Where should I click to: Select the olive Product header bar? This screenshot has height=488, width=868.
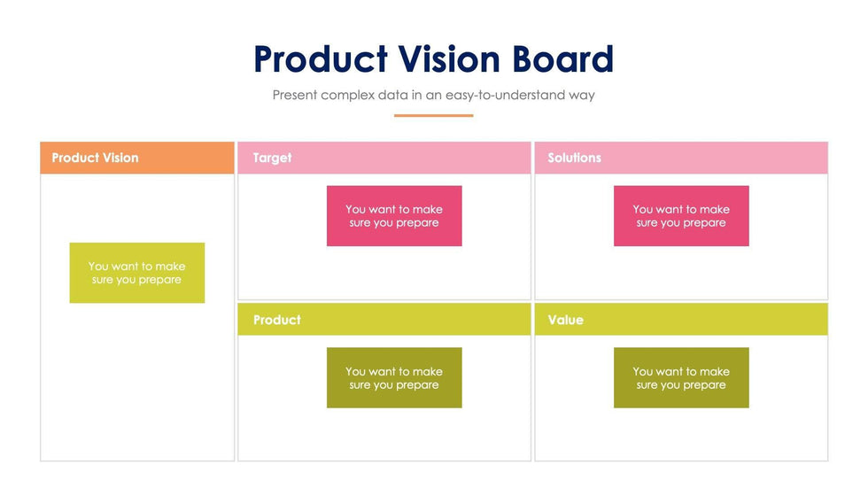tap(384, 320)
